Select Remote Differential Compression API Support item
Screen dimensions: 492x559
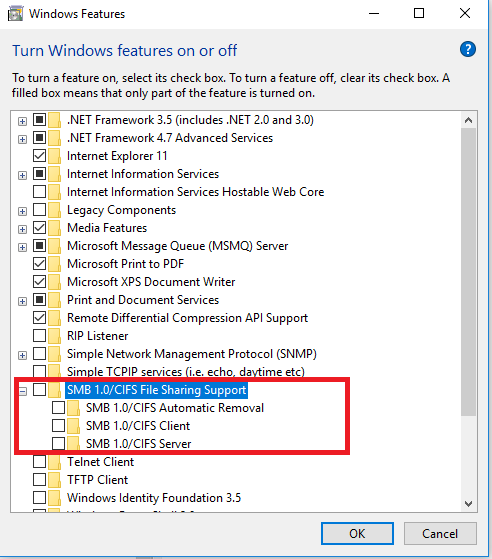coord(188,318)
